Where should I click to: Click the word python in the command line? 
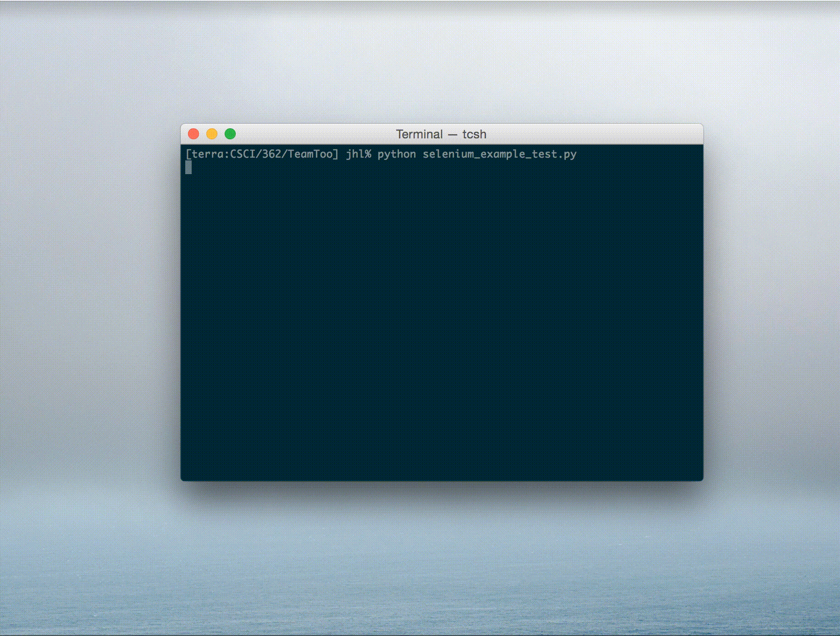coord(397,154)
